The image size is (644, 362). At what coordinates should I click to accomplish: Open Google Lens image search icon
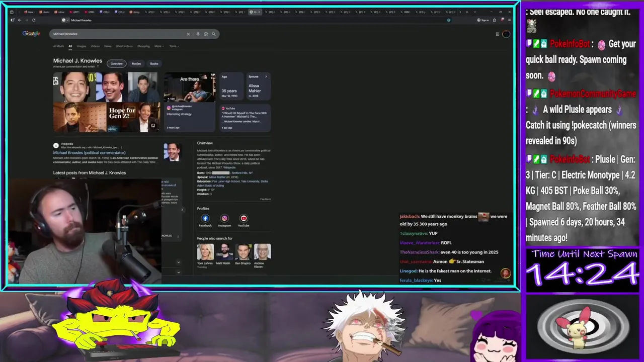[x=206, y=34]
